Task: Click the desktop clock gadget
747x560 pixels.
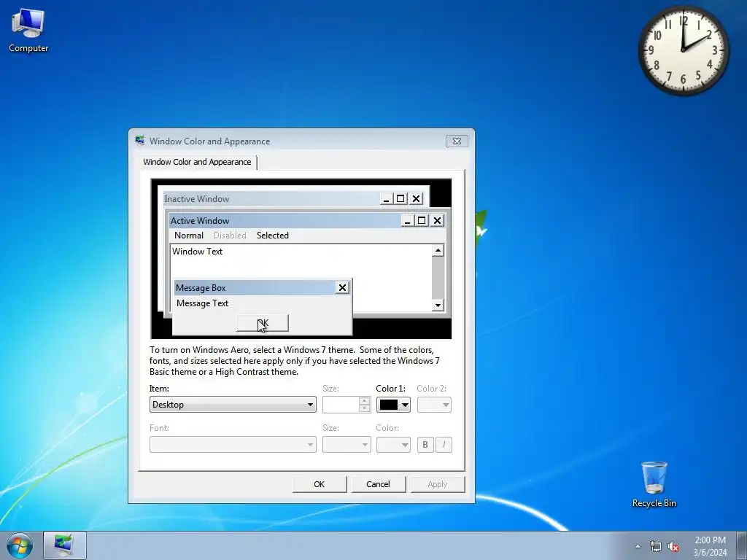Action: coord(683,50)
